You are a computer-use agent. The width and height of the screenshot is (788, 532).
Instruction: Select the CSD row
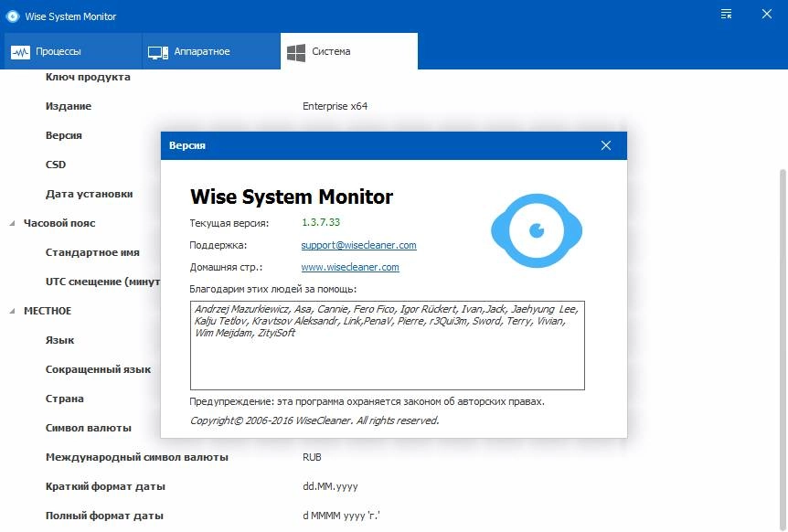pos(56,165)
